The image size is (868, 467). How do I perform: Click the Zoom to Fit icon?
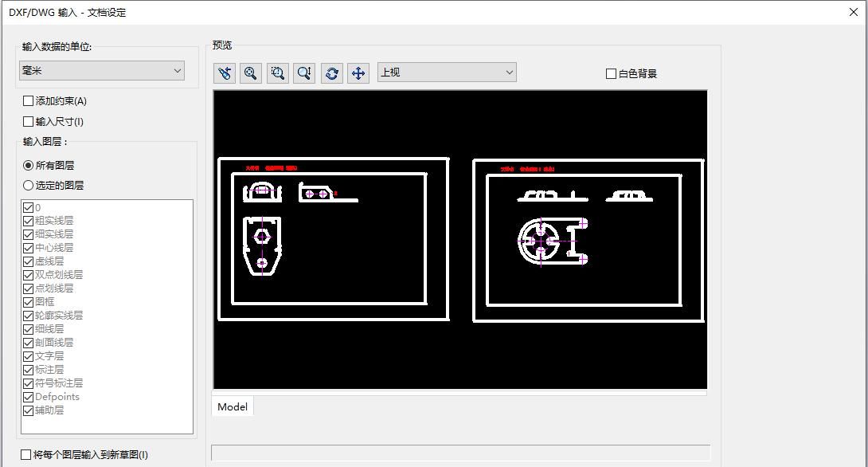click(251, 73)
